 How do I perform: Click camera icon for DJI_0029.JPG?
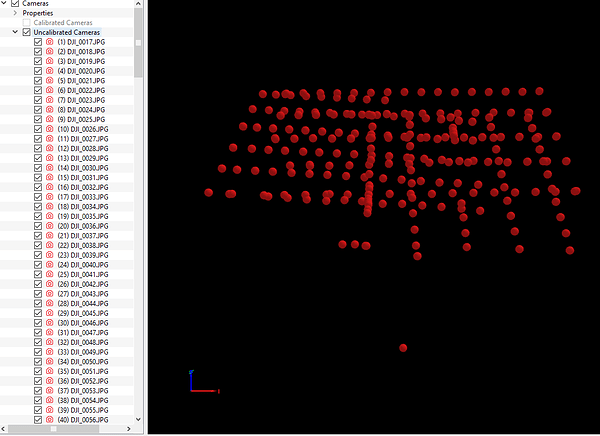tap(49, 158)
